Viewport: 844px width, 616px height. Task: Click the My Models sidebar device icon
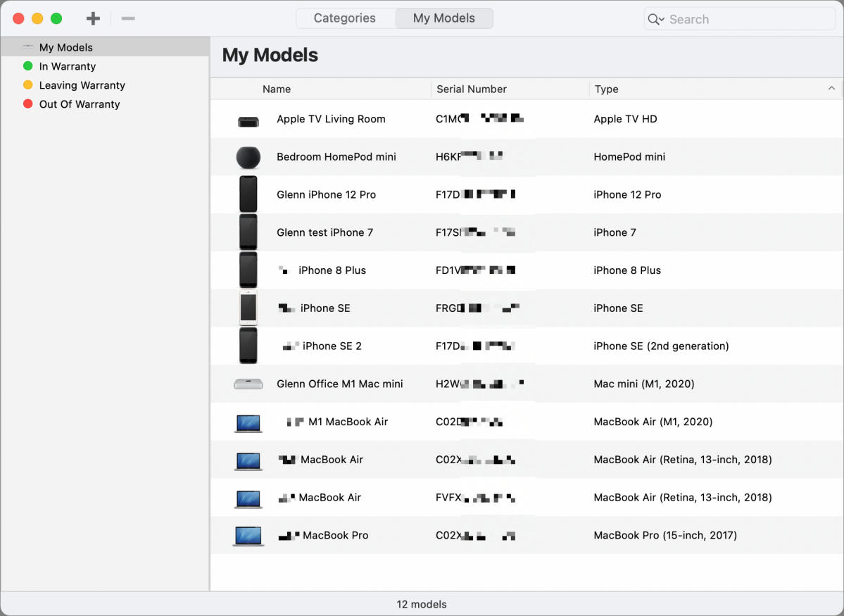point(28,47)
